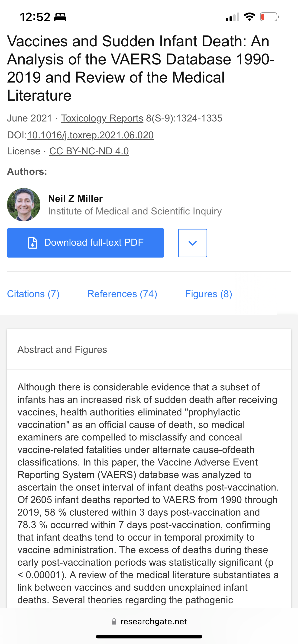Click Download full-text PDF button

click(86, 243)
